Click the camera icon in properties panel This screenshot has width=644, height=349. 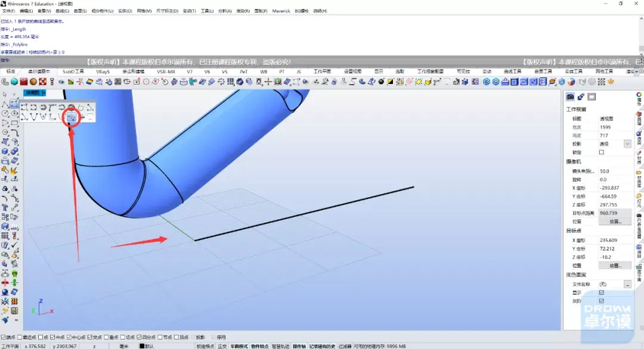(x=570, y=96)
